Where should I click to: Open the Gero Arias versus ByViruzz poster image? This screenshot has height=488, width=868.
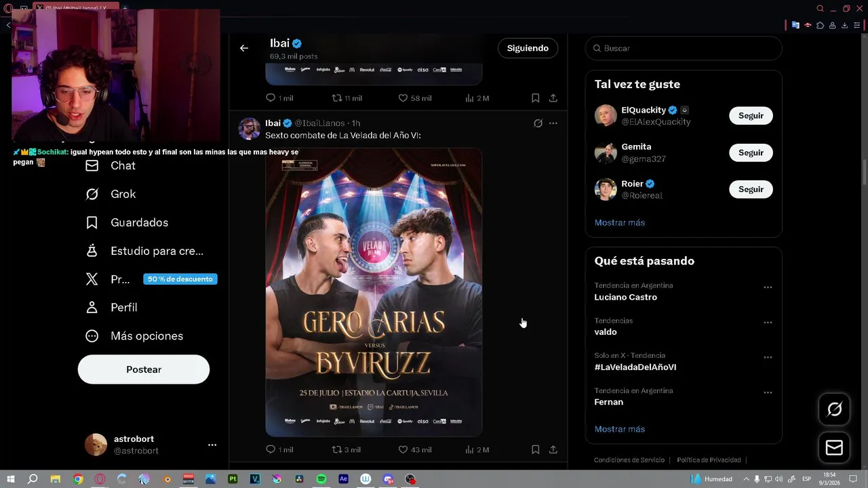374,292
